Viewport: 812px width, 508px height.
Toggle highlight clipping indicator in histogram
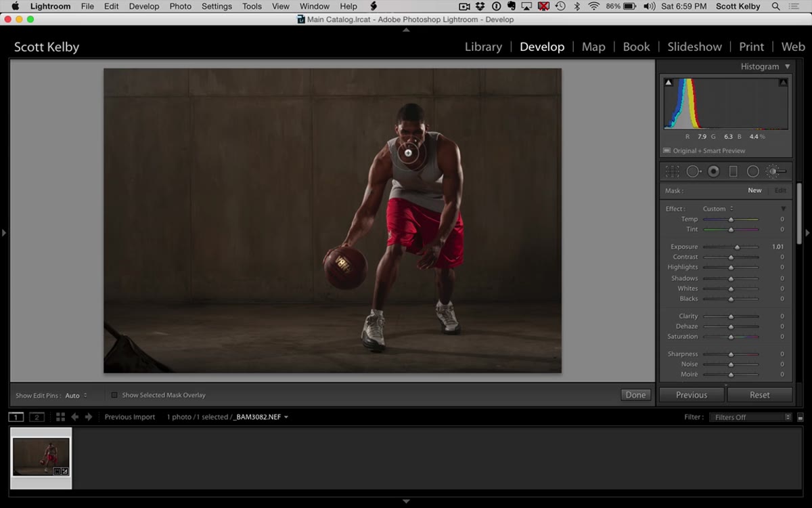[x=783, y=83]
